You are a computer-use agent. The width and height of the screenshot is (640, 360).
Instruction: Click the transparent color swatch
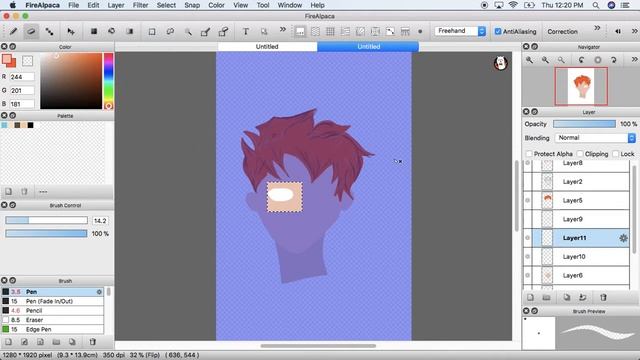coord(27,61)
